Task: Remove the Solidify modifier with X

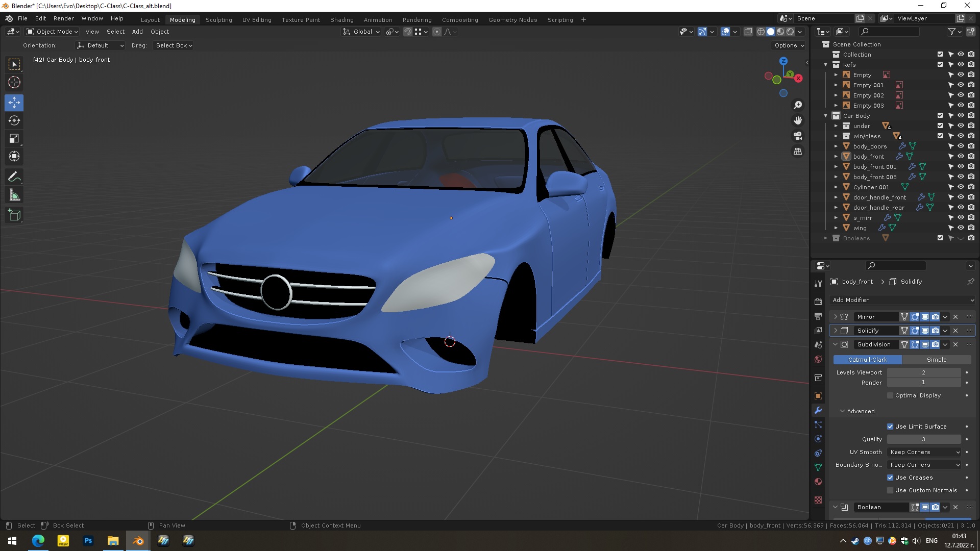Action: (x=955, y=331)
